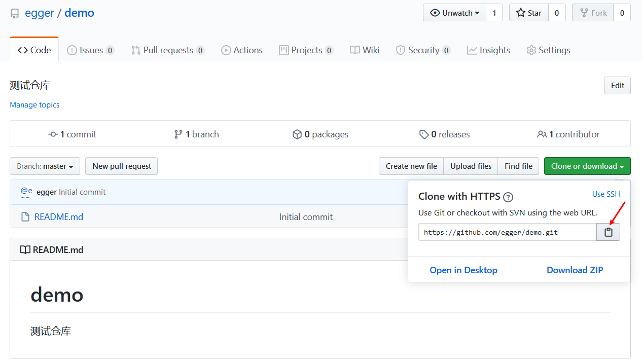Click the demo heading in README
The image size is (642, 364).
[x=57, y=295]
